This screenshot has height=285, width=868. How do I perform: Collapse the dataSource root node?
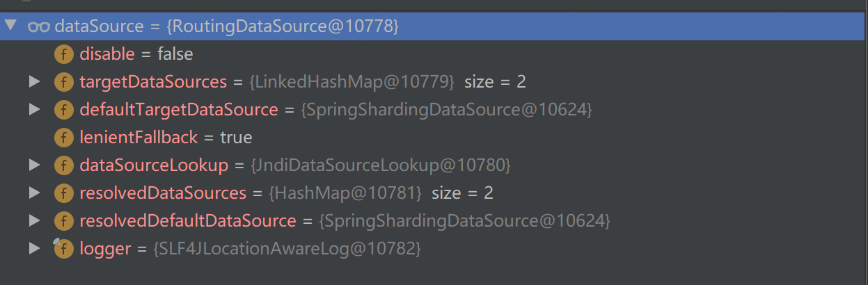10,26
